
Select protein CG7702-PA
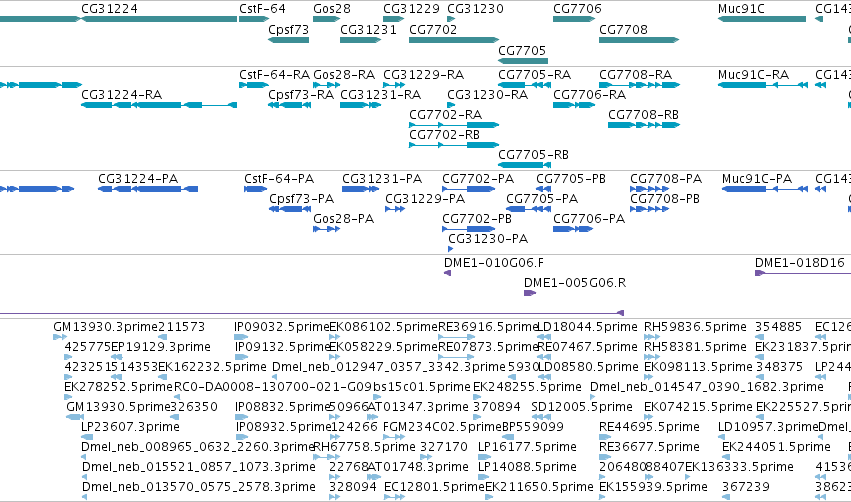[468, 189]
